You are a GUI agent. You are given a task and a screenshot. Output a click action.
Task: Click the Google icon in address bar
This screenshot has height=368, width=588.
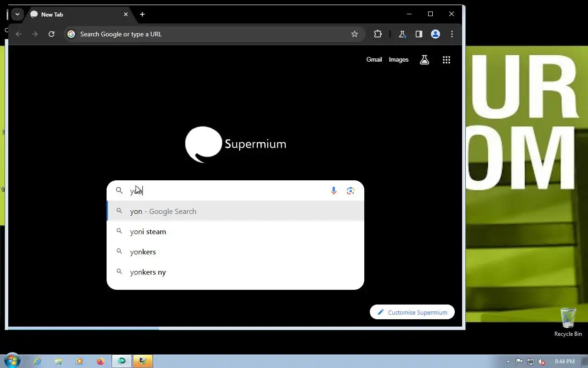pos(71,34)
